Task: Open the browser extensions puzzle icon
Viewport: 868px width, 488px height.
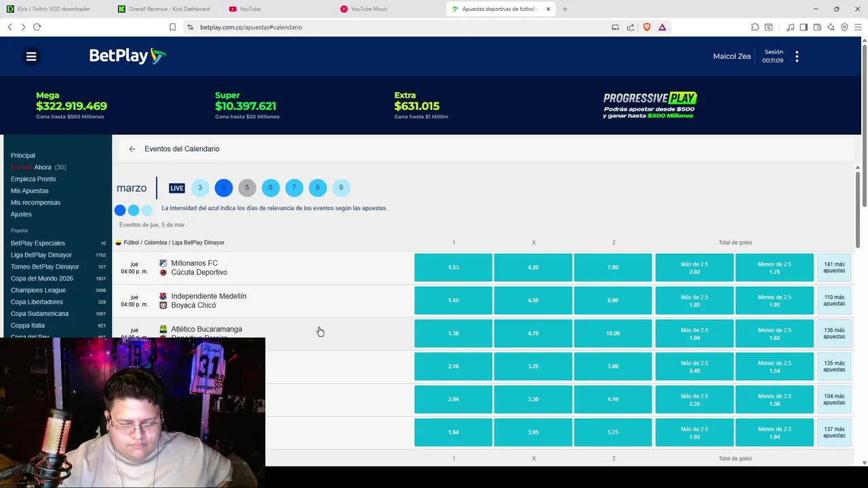Action: (x=755, y=27)
